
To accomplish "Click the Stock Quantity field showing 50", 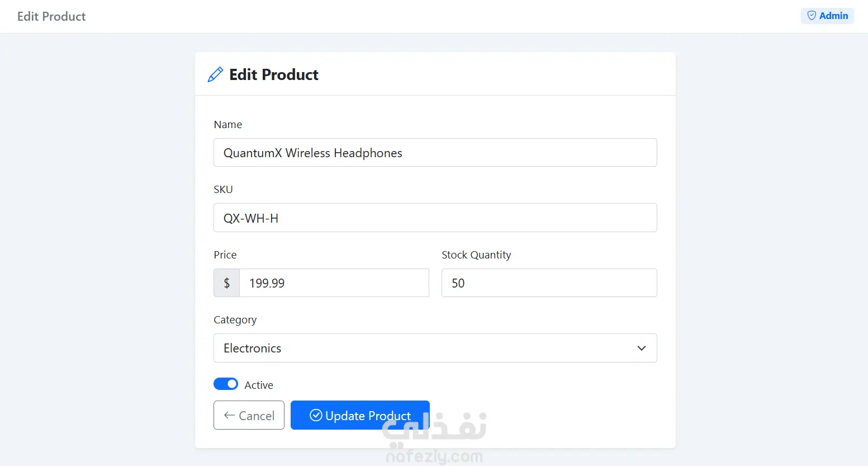I will 549,283.
